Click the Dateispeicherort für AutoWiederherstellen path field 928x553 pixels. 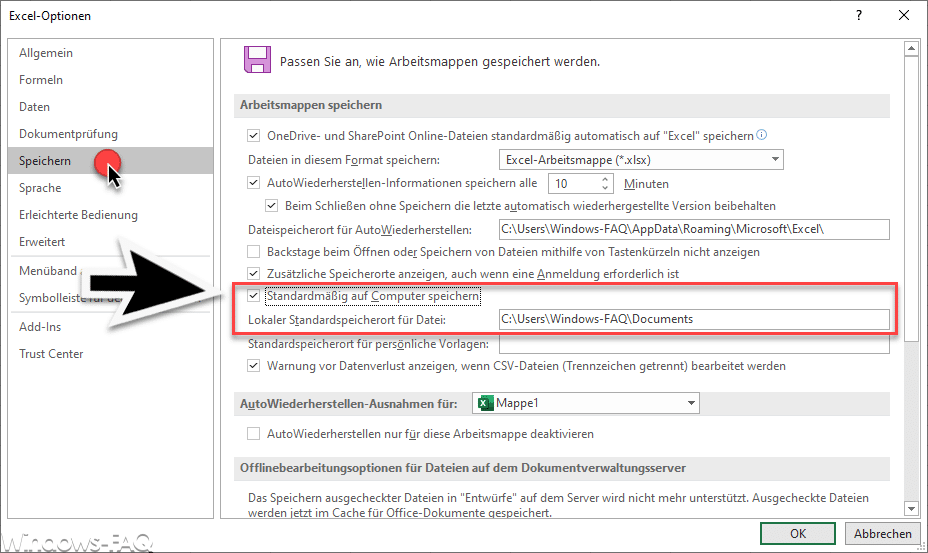tap(694, 229)
